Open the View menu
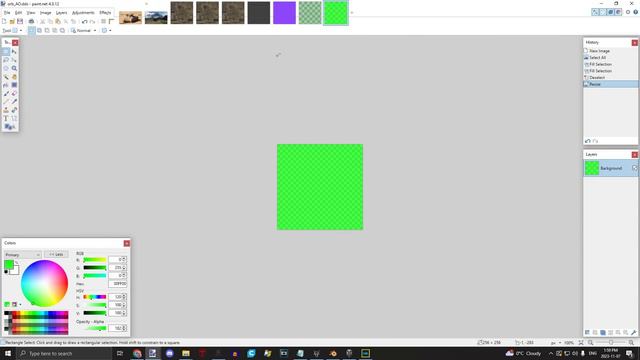The width and height of the screenshot is (640, 360). [x=31, y=13]
